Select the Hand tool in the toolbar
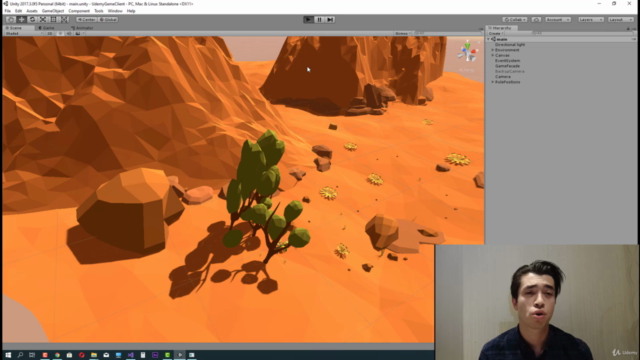Screen dimensions: 640x360 [11, 20]
